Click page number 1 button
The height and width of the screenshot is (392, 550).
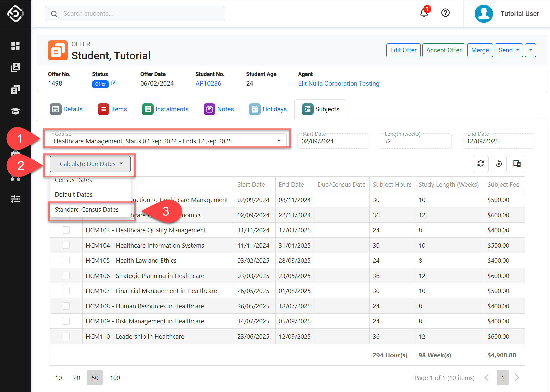pos(503,378)
